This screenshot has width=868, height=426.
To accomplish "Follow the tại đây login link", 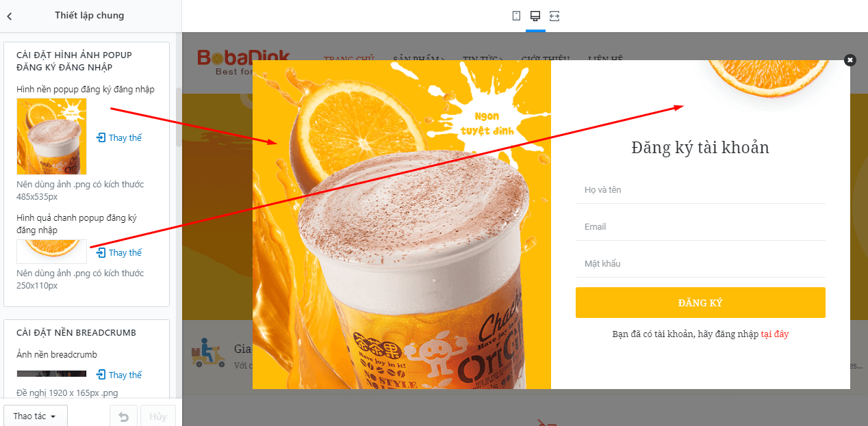I will click(x=775, y=334).
